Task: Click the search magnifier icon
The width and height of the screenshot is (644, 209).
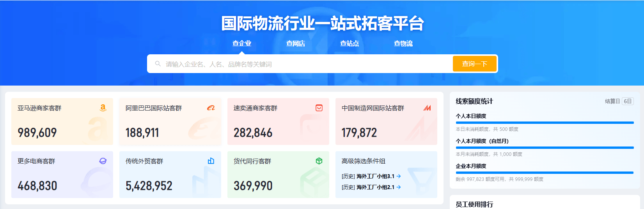Action: coord(158,64)
